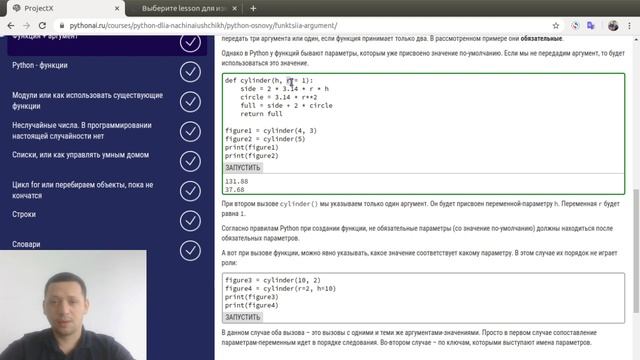Click bold word 'обязательные' in text
This screenshot has width=640, height=360.
[541, 39]
